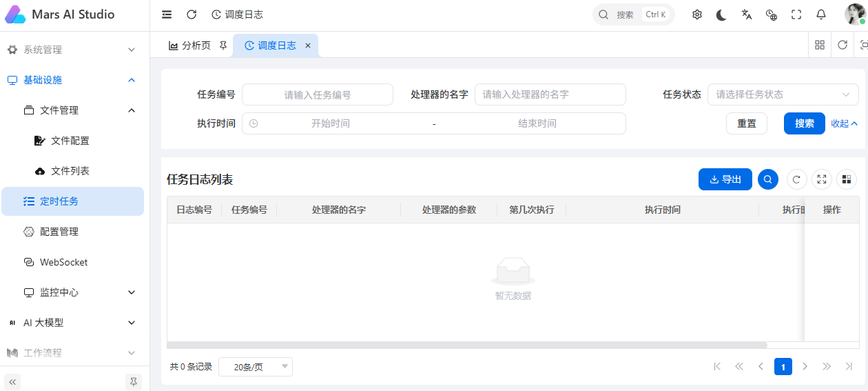Collapse the 文件管理 submenu
This screenshot has width=868, height=391.
[x=72, y=110]
